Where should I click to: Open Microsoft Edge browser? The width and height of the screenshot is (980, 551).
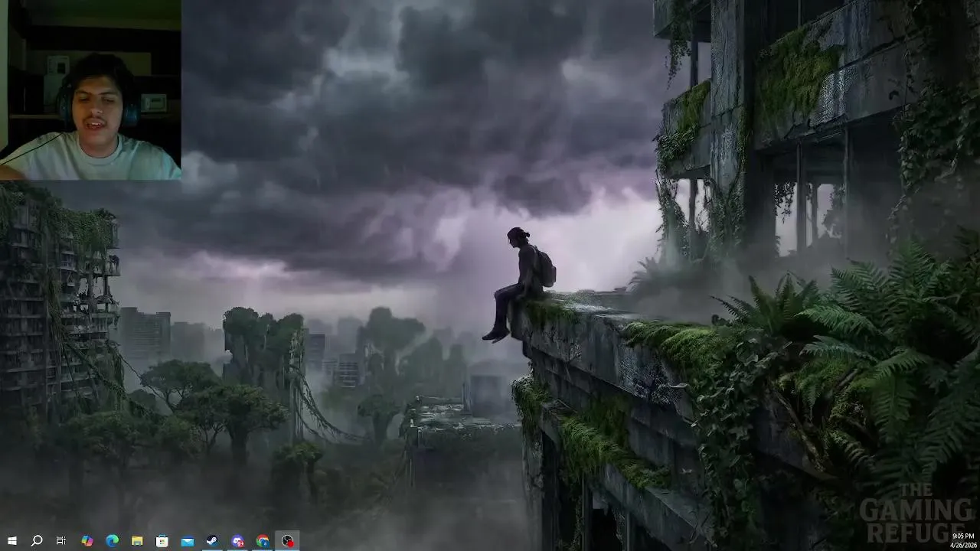pyautogui.click(x=112, y=541)
